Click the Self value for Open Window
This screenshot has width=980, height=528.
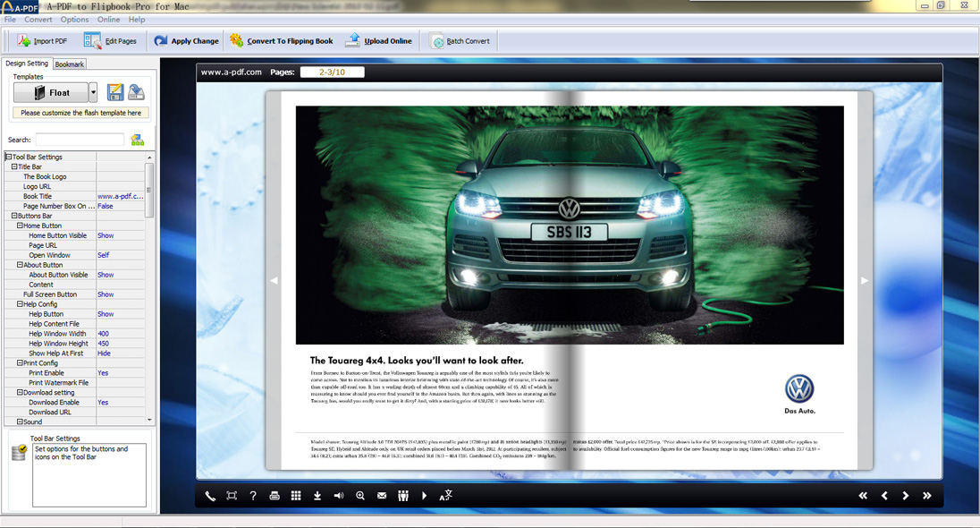pyautogui.click(x=103, y=255)
